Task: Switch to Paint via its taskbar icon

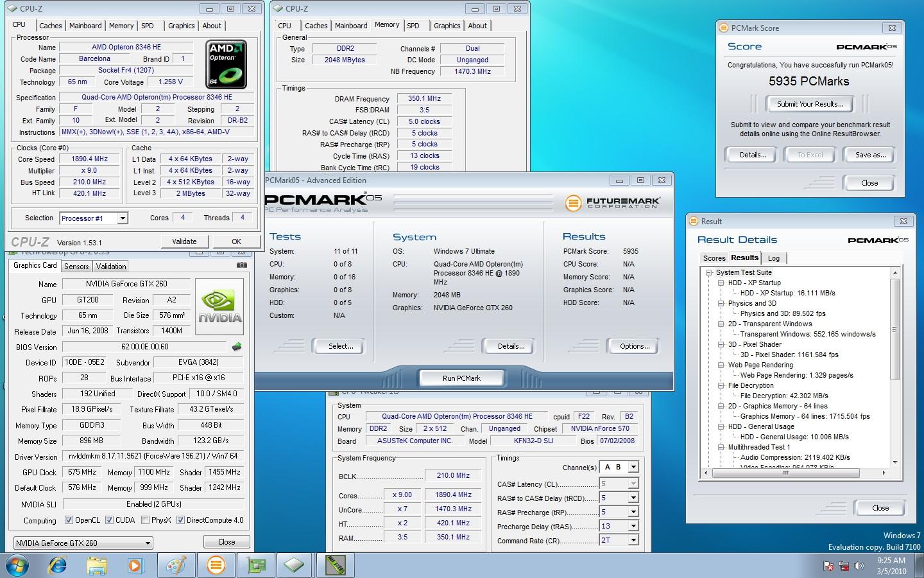Action: click(176, 565)
